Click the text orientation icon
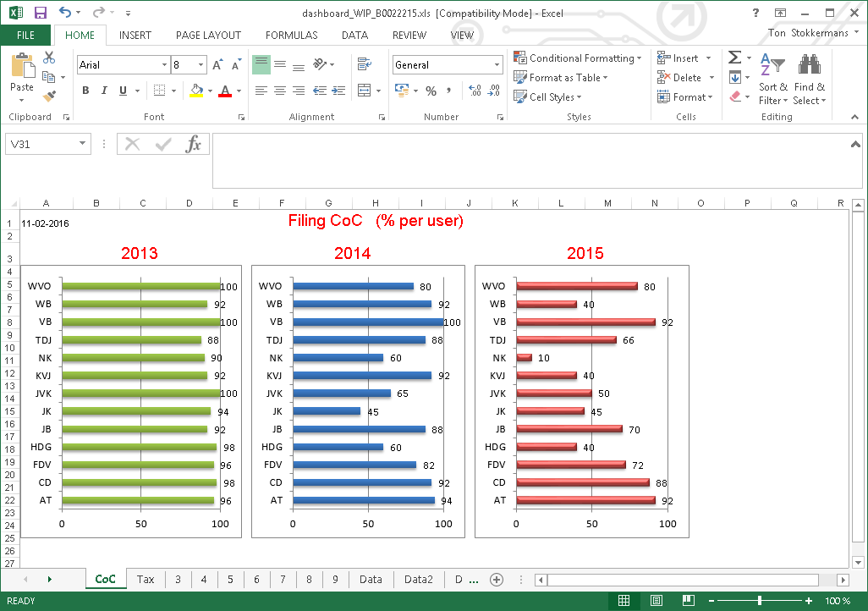The width and height of the screenshot is (868, 611). (x=320, y=64)
